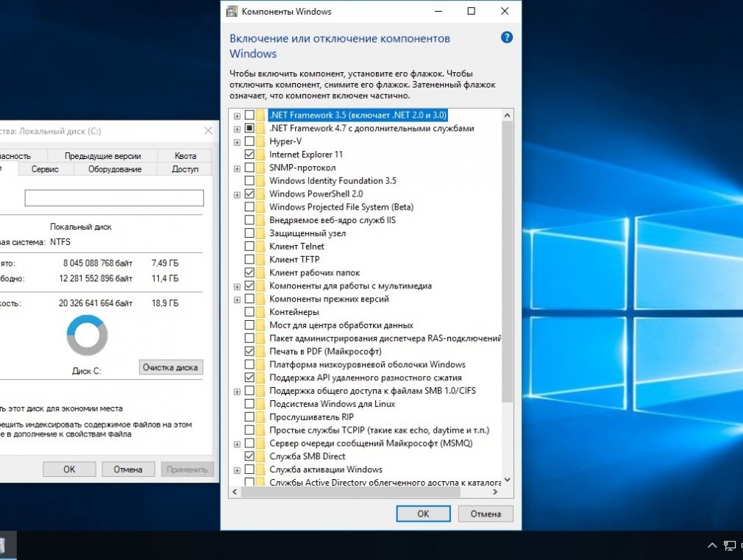Switch to the Квота tab
Image resolution: width=743 pixels, height=560 pixels.
point(185,156)
